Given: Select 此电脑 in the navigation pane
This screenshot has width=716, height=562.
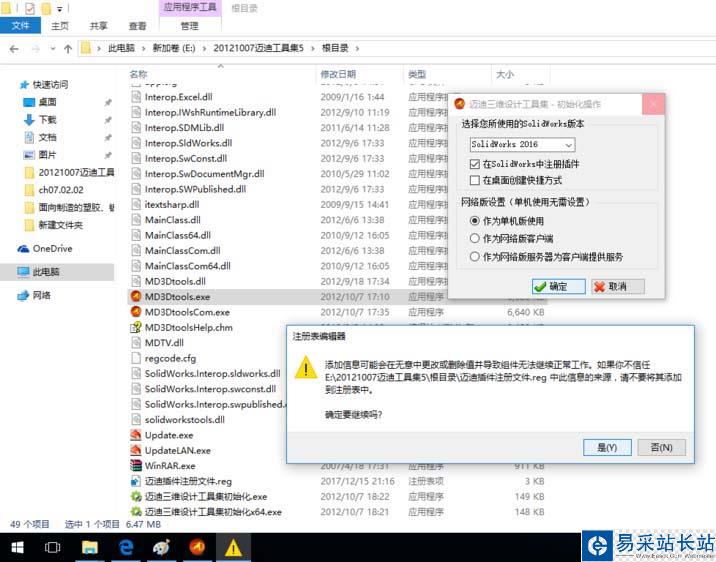Looking at the screenshot, I should click(46, 272).
